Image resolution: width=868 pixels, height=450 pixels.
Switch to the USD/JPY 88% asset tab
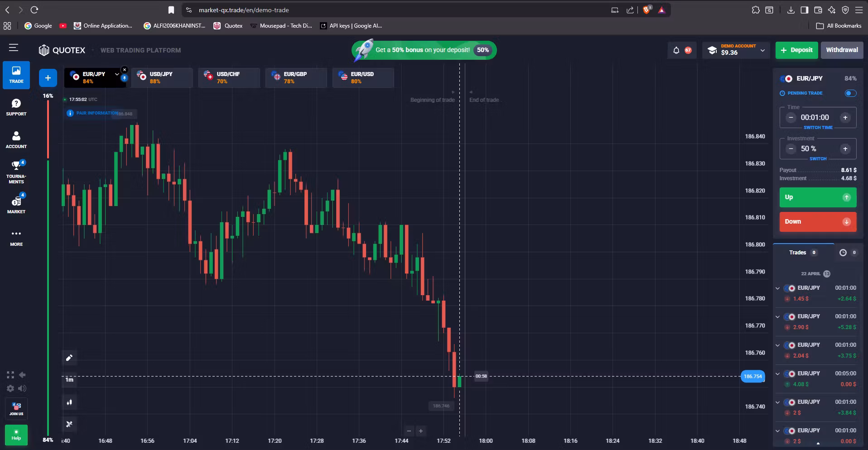(162, 78)
